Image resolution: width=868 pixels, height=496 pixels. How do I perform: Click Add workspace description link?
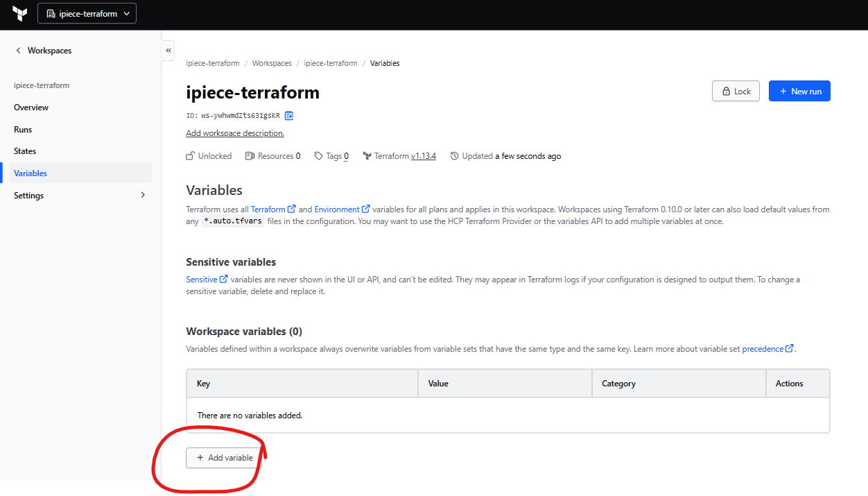(x=235, y=133)
